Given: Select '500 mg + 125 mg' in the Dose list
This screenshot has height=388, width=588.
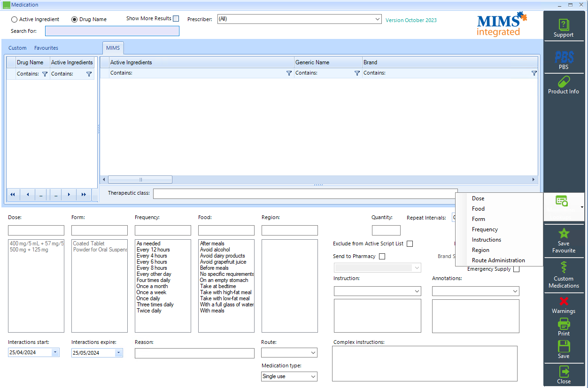Looking at the screenshot, I should pos(29,250).
